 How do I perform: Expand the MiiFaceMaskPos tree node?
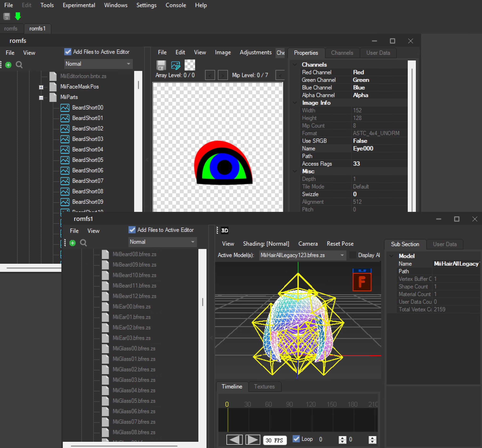[41, 87]
